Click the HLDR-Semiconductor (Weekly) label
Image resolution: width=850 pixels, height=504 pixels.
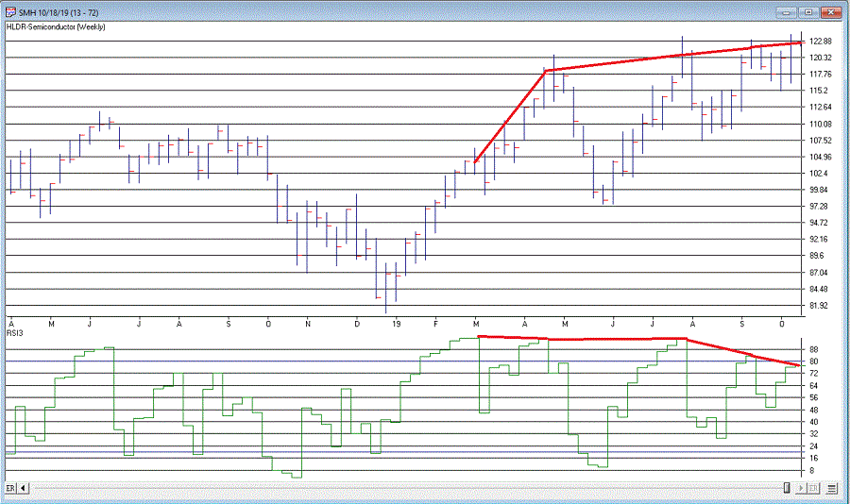tap(56, 26)
